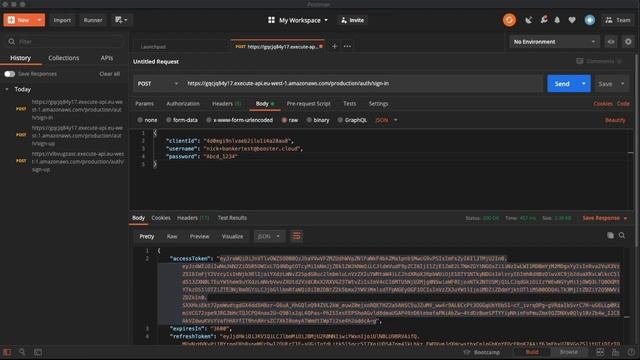Click the environment quick look eye icon

coord(611,42)
